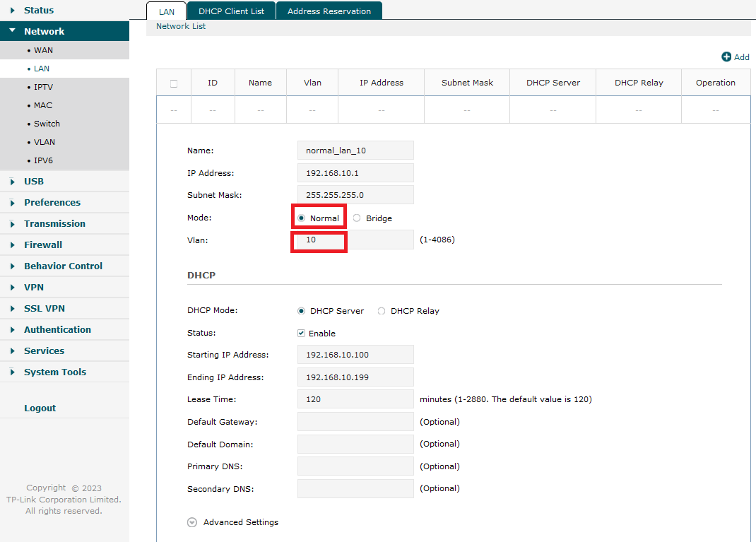Click the Primary DNS input field

coord(355,466)
